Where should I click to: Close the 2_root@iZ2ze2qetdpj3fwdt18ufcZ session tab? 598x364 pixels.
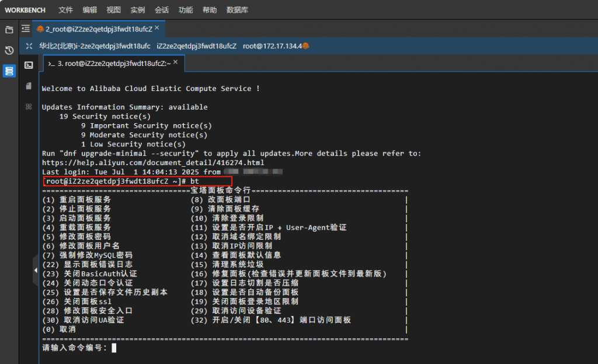(x=157, y=28)
